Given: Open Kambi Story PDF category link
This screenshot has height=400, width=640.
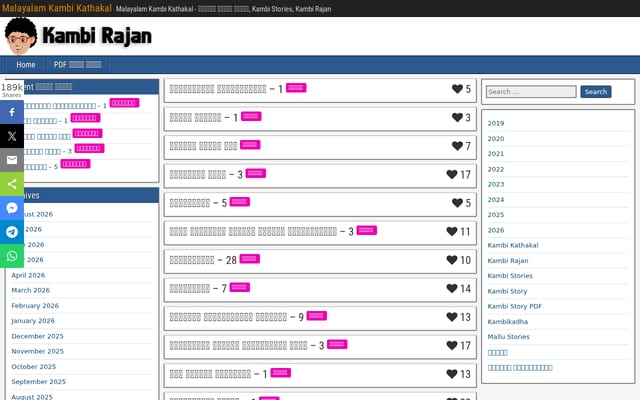Looking at the screenshot, I should coord(515,307).
